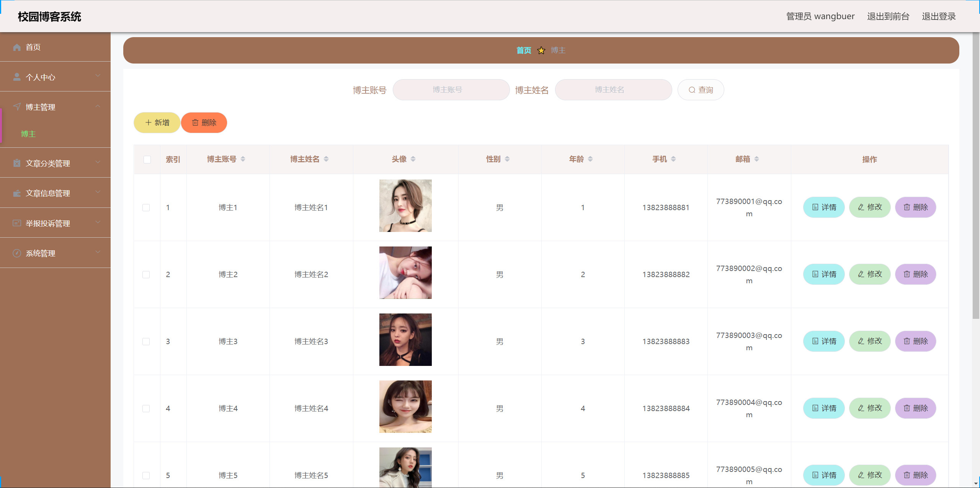The image size is (980, 488).
Task: Check the checkbox for 博主4 row
Action: click(146, 408)
